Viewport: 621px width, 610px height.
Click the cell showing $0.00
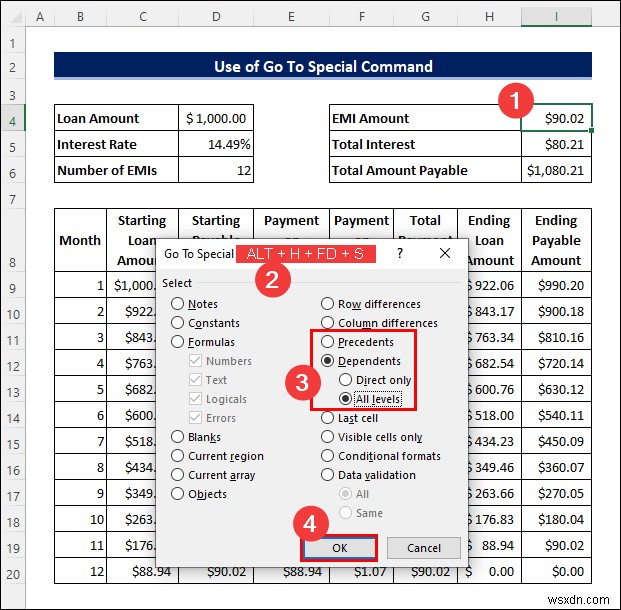(556, 571)
